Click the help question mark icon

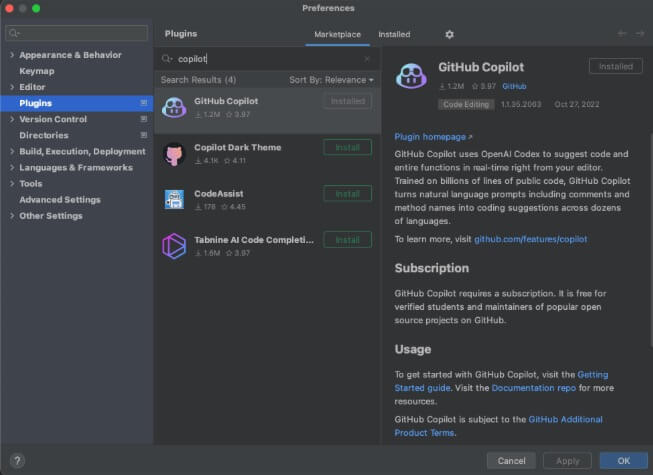tap(17, 461)
